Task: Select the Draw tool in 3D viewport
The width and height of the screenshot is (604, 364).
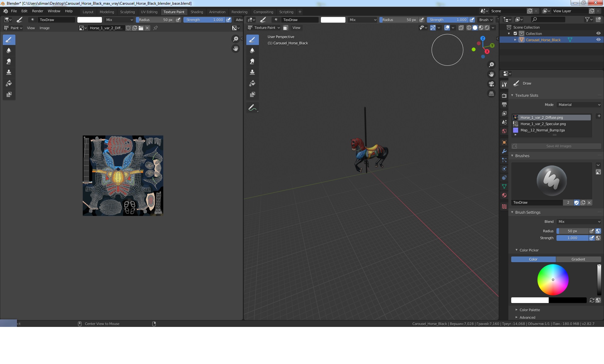Action: pos(252,40)
